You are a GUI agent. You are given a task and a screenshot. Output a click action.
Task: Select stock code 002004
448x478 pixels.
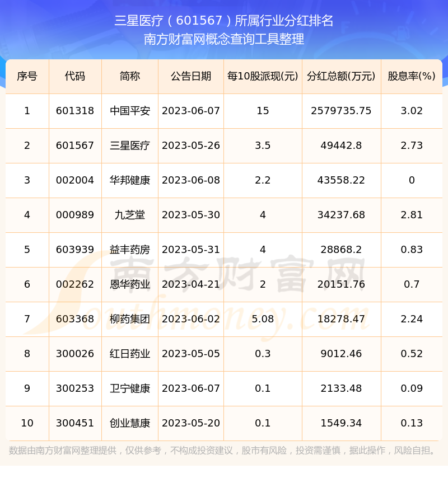75,180
